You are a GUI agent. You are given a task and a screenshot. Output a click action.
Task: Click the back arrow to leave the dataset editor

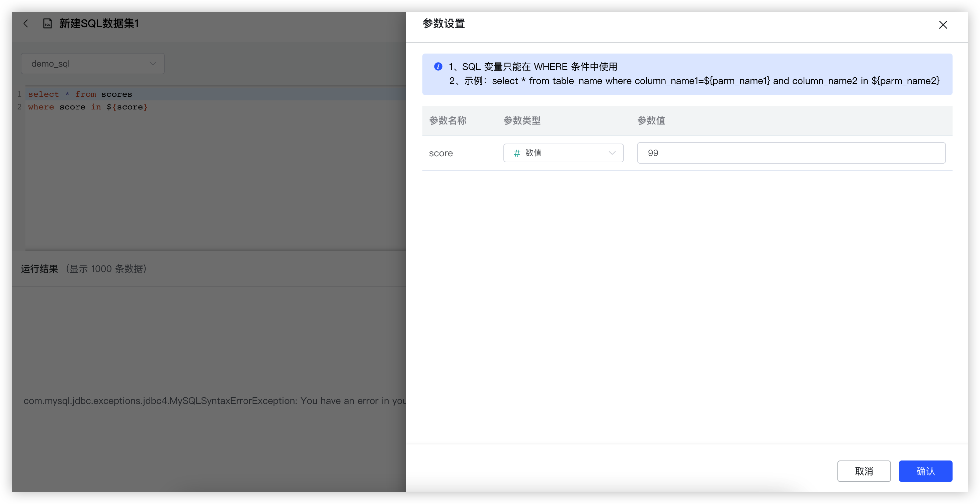pos(26,23)
